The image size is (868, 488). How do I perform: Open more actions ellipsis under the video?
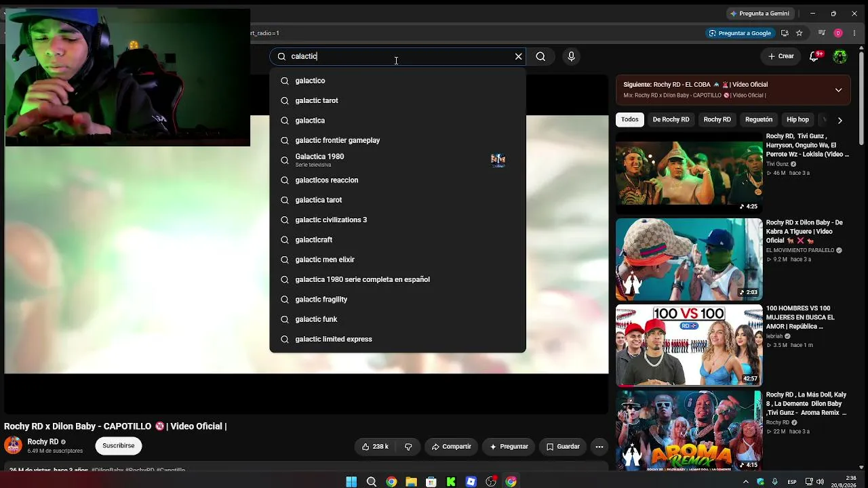[x=599, y=447]
